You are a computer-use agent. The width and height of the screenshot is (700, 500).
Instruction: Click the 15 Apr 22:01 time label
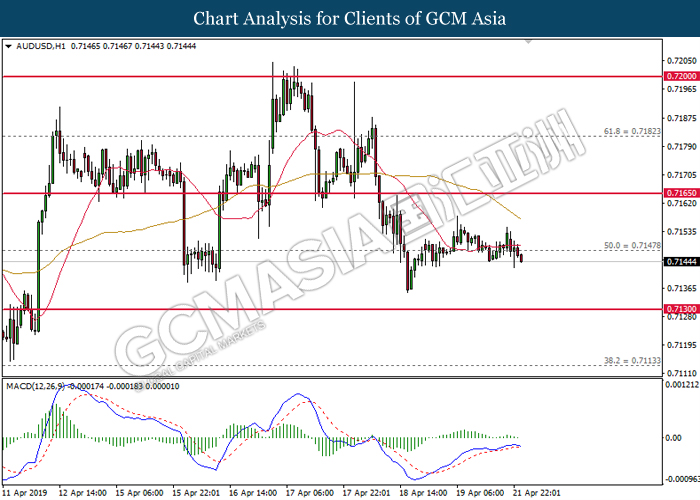(196, 493)
